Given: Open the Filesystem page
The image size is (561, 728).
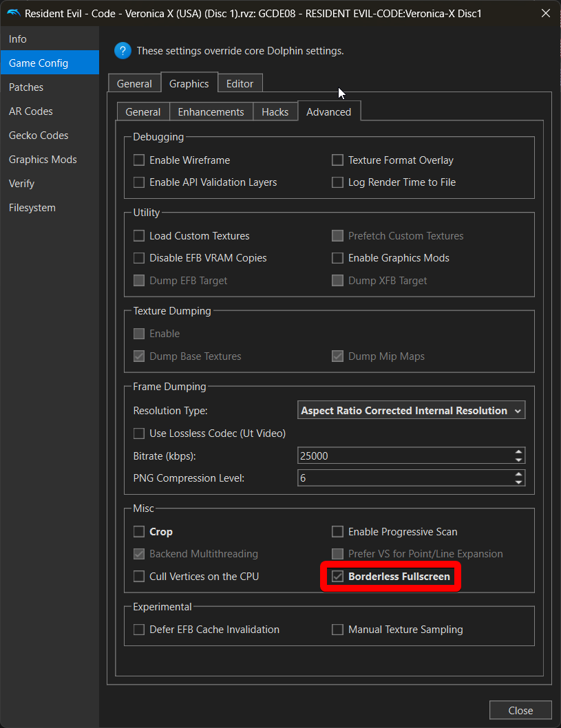Looking at the screenshot, I should click(x=50, y=208).
